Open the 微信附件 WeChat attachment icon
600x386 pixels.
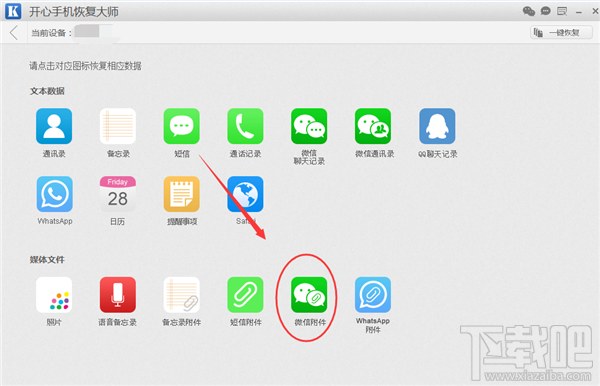pos(309,295)
